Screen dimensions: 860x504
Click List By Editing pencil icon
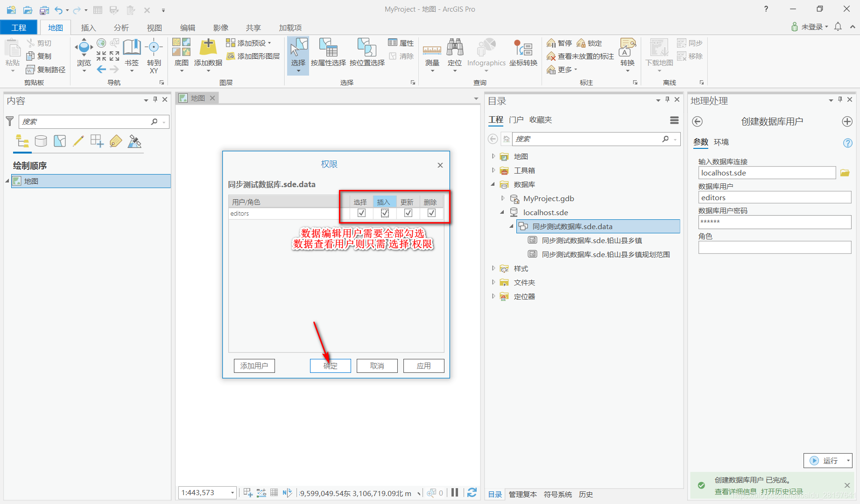(x=78, y=141)
